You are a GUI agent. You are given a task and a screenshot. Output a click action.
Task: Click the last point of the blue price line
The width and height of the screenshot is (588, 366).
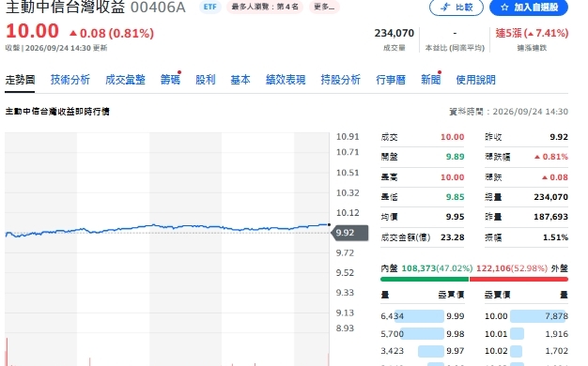pyautogui.click(x=329, y=225)
